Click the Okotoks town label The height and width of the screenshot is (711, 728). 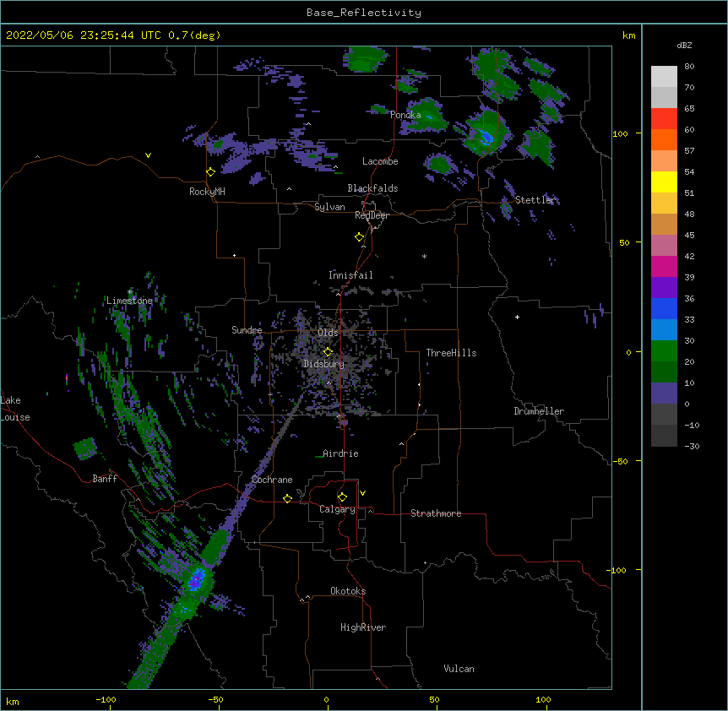(x=348, y=591)
